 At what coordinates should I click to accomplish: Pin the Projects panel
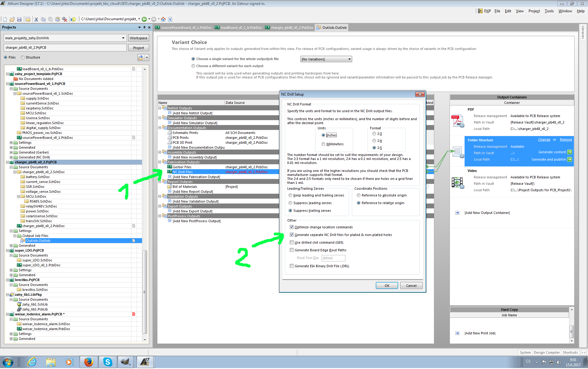[144, 27]
